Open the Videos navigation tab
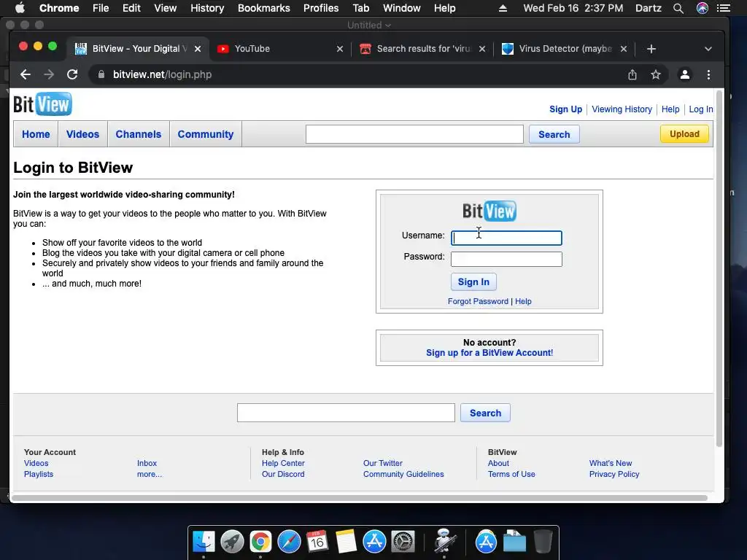 (x=82, y=134)
